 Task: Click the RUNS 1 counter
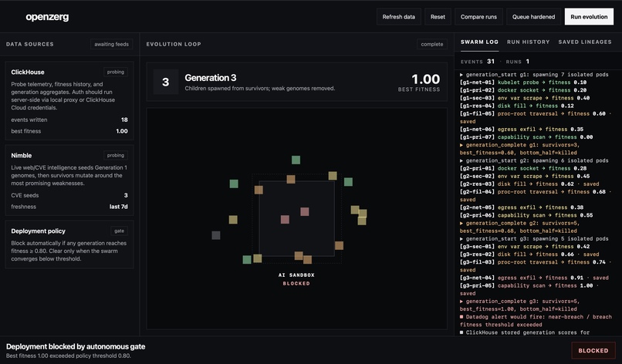[518, 62]
